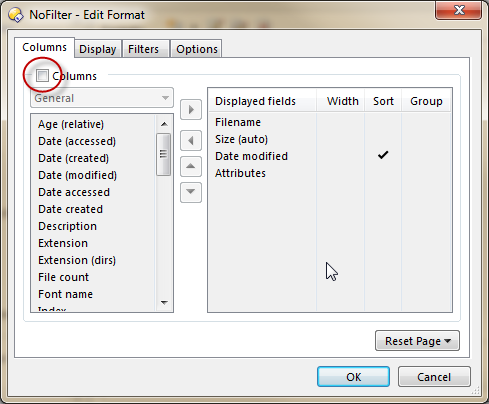Click the NoFilter app icon in title bar

16,15
